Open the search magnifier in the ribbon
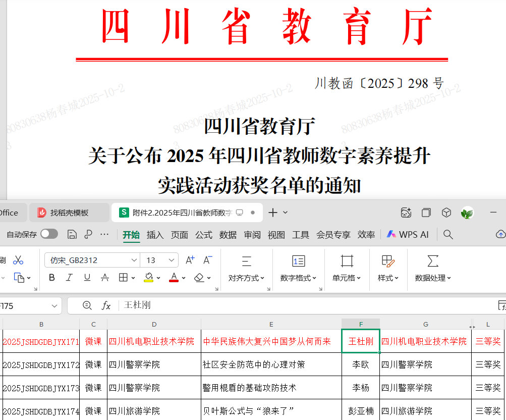Screen dimensions: 506x420 coord(448,234)
